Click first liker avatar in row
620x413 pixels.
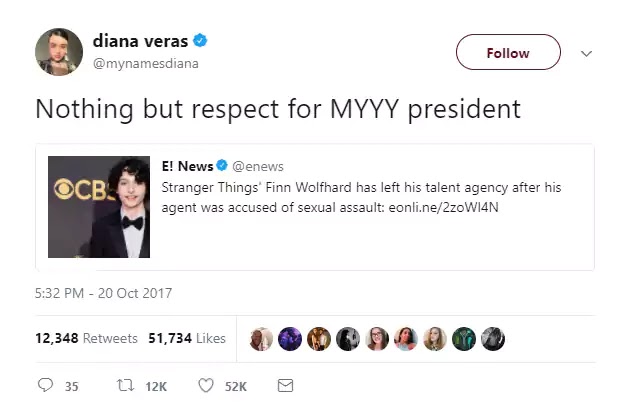tap(261, 339)
